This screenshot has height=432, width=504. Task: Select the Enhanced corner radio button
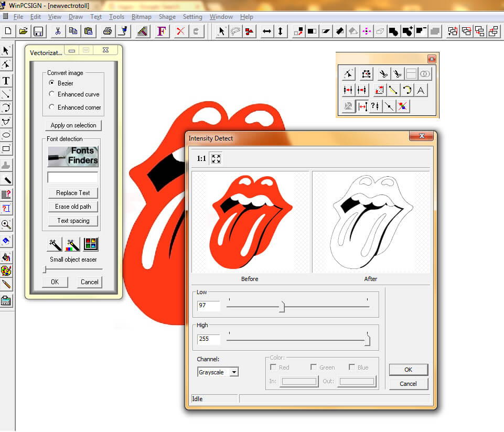51,107
